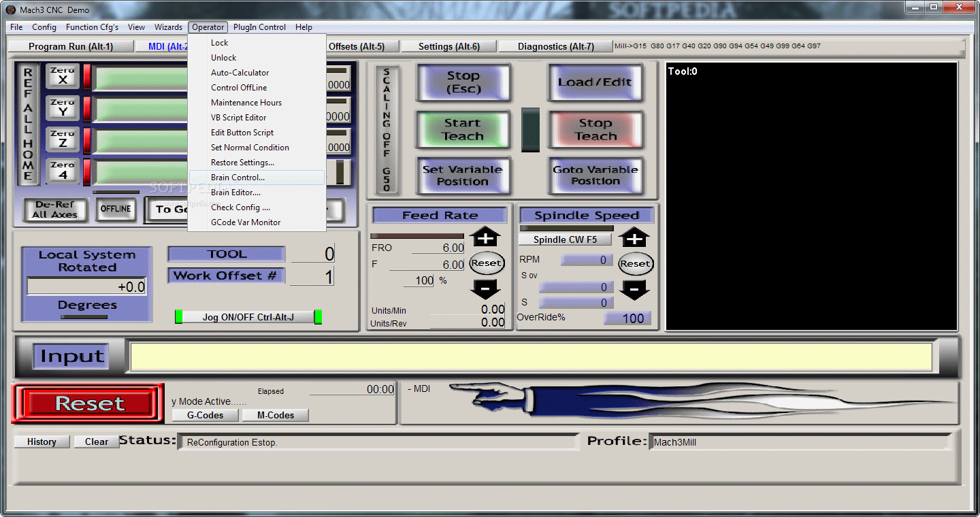Screen dimensions: 980x517
Task: Click the History button
Action: [x=42, y=441]
